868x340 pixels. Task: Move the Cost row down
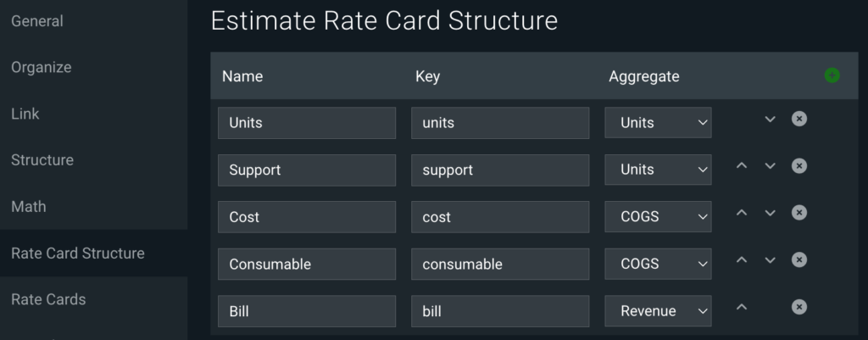pos(770,213)
